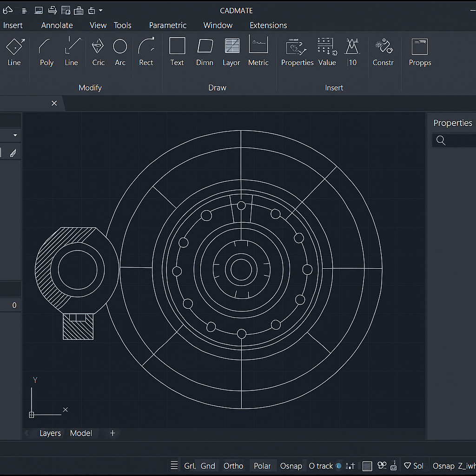Switch to the Annotate ribbon tab
476x476 pixels.
tap(57, 25)
